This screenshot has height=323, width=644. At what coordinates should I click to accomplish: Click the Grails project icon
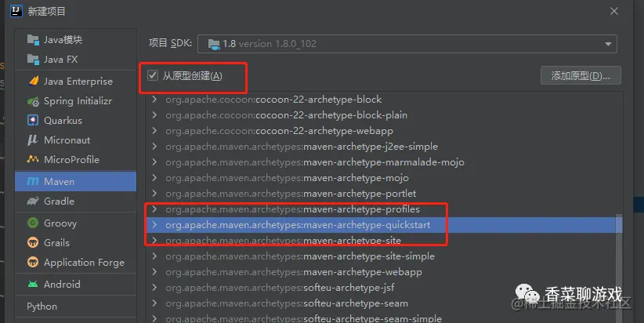tap(33, 242)
